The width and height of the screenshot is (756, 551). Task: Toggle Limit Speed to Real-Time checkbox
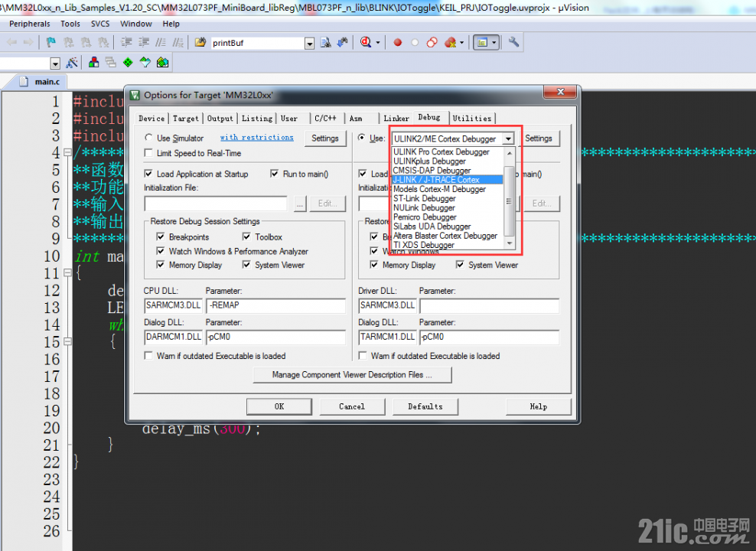tap(148, 153)
